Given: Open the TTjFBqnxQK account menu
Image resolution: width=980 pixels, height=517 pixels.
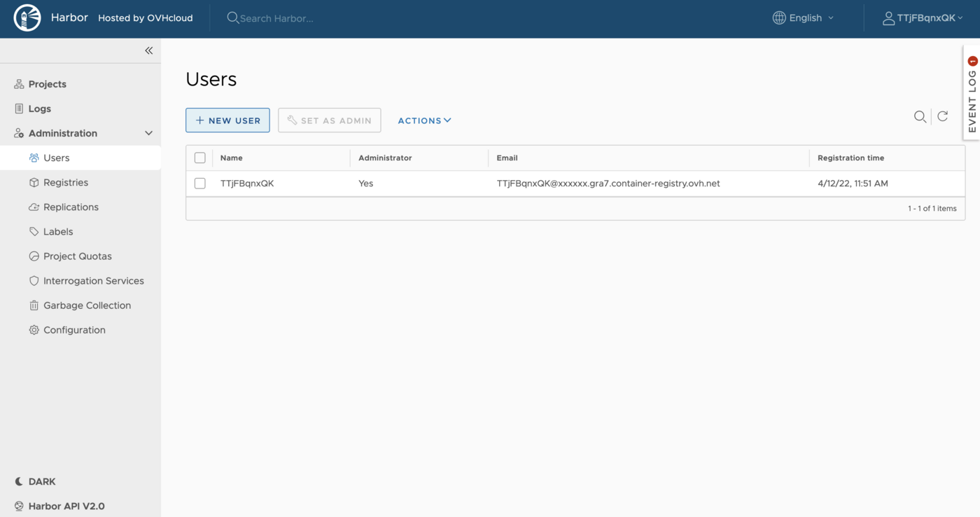Looking at the screenshot, I should [x=923, y=18].
